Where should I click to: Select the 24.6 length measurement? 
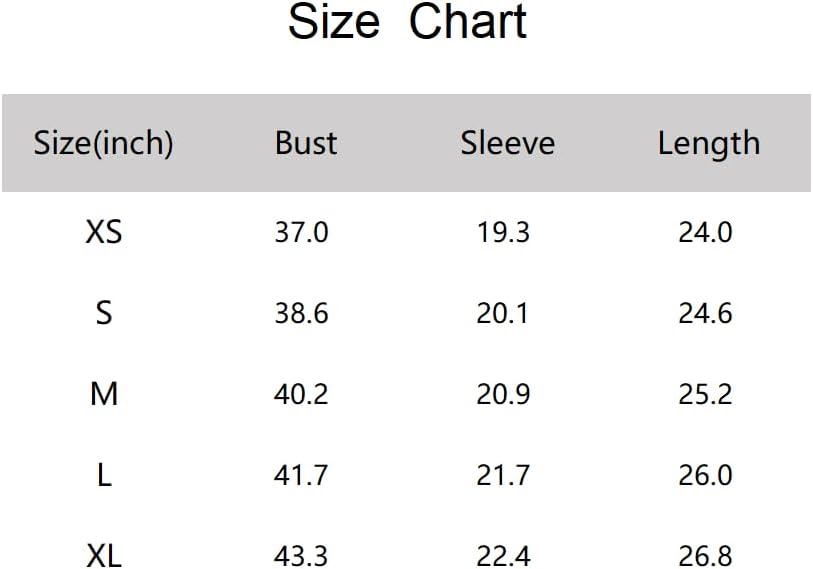pos(705,313)
